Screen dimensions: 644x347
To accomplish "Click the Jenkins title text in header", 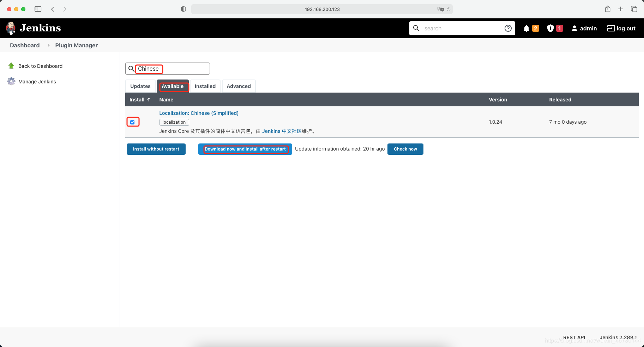I will 40,28.
